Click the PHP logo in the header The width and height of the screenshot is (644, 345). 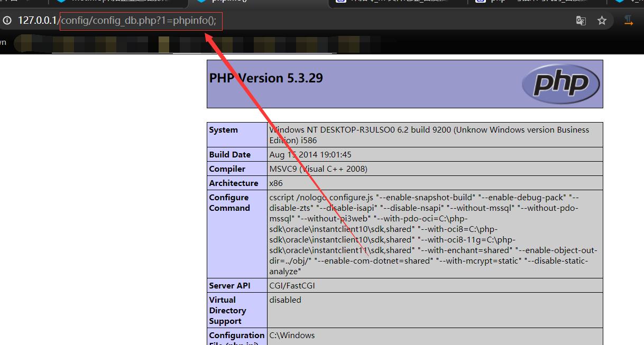point(560,83)
